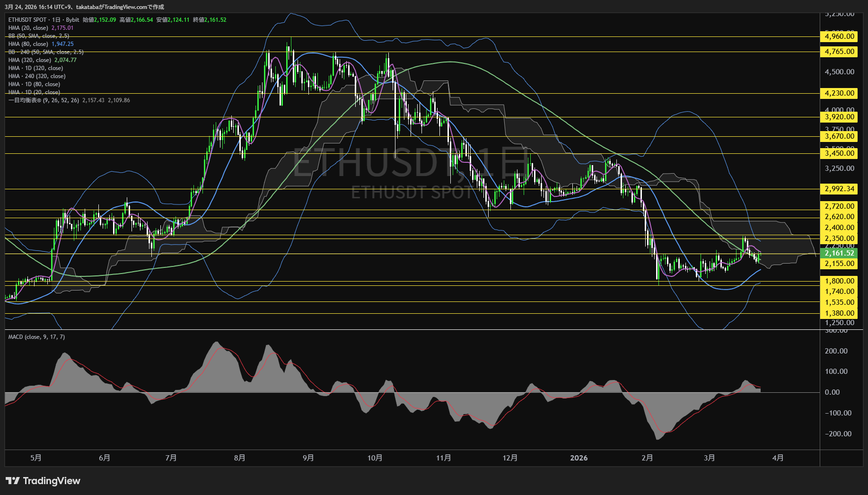The height and width of the screenshot is (495, 868).
Task: Select the HMA (20, close) legend entry
Action: (x=28, y=28)
